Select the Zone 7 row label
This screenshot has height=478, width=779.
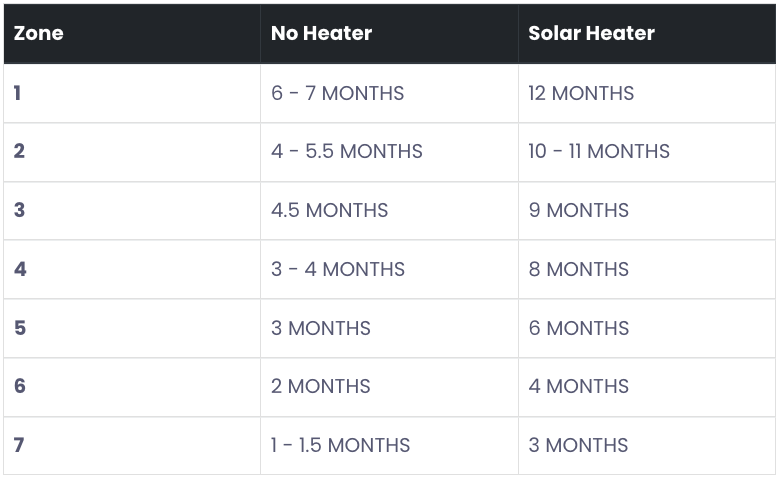point(19,445)
